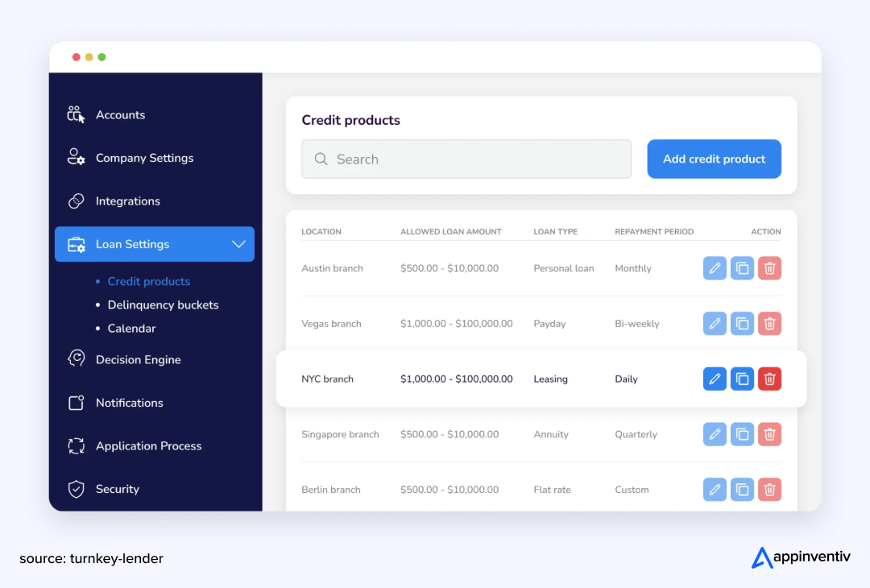Click the Integrations icon in sidebar
870x588 pixels.
(x=76, y=201)
